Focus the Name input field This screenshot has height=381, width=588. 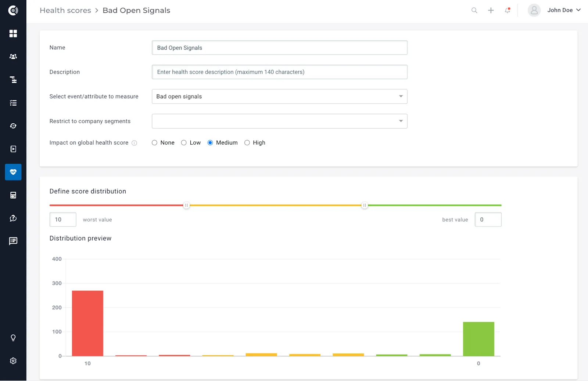click(x=279, y=48)
